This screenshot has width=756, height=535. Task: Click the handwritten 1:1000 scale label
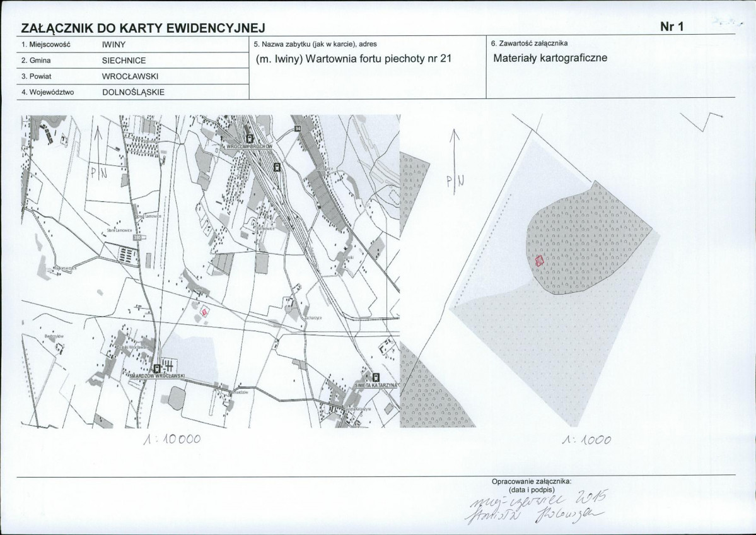point(585,440)
